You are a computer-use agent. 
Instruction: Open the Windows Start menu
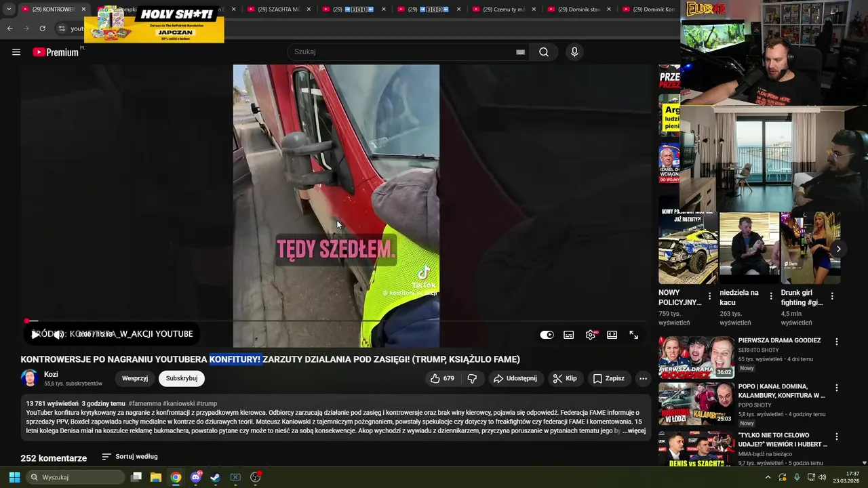tap(14, 477)
